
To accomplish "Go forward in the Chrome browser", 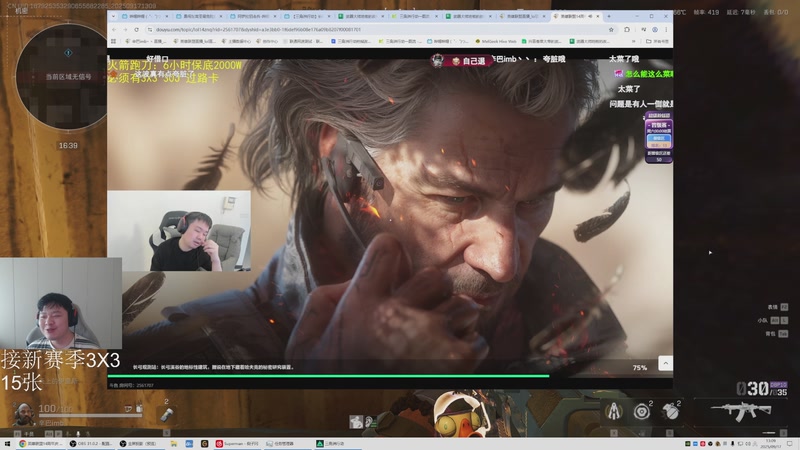I will coord(125,30).
